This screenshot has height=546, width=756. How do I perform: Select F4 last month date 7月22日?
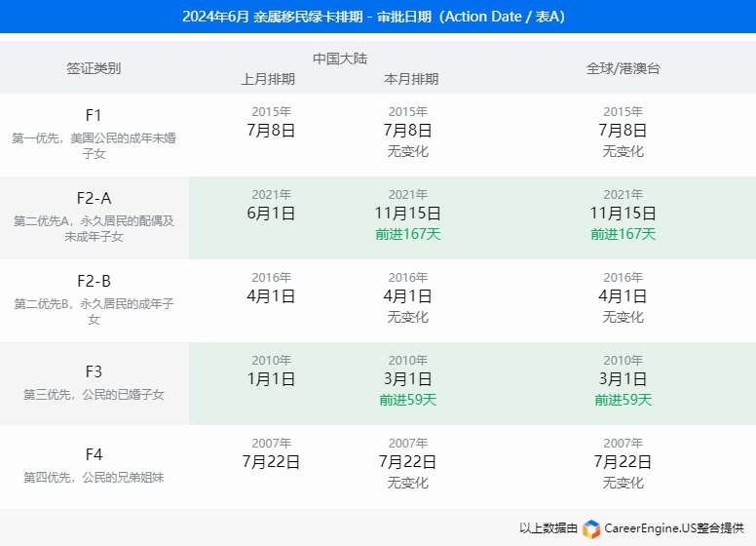click(271, 462)
